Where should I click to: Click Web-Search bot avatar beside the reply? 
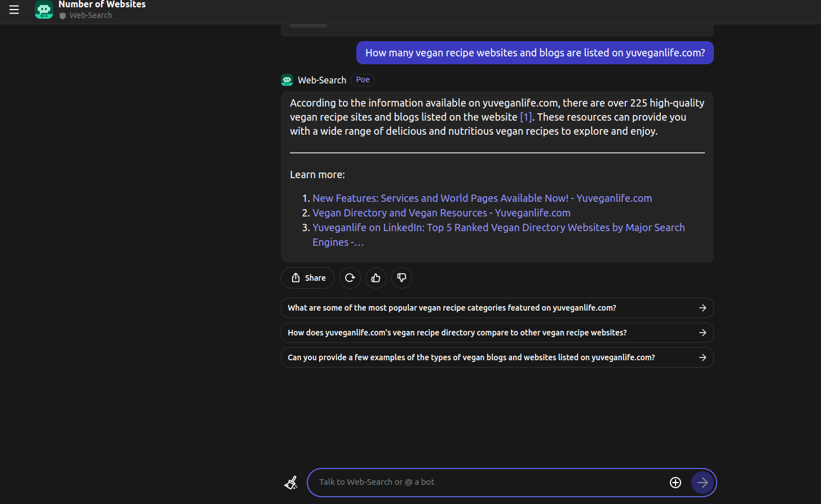(x=287, y=80)
